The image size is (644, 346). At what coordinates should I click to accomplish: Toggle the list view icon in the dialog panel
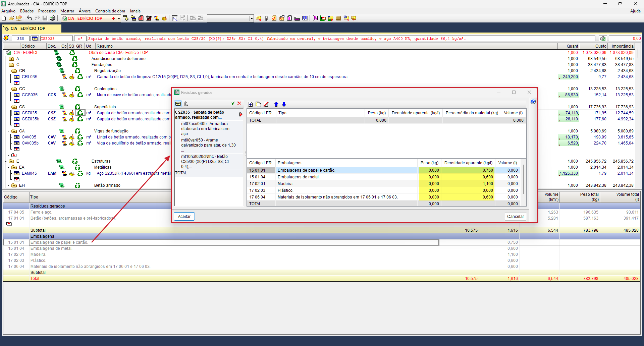[178, 104]
